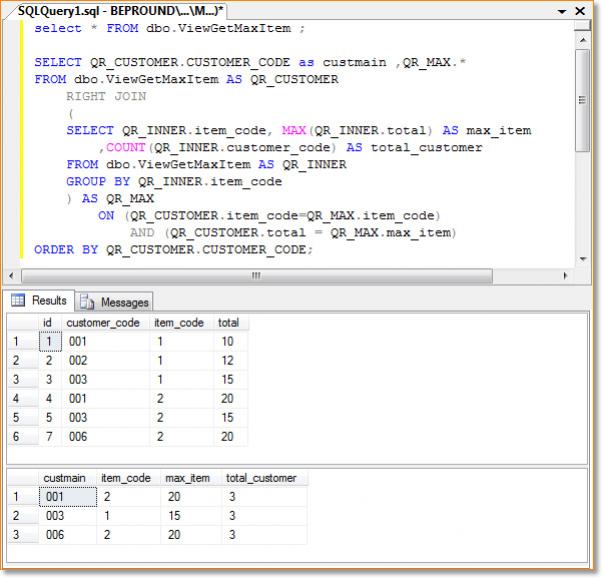The height and width of the screenshot is (579, 603).
Task: Click the editor scrollbar down arrow
Action: (582, 260)
